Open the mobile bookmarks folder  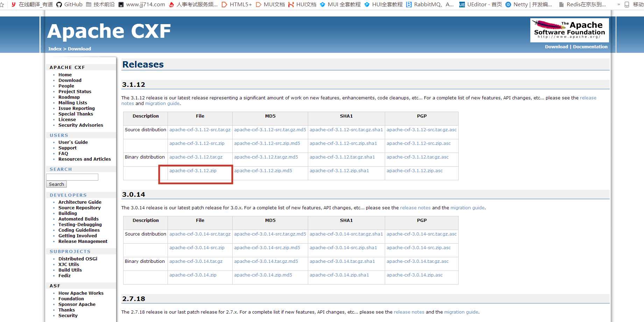634,5
